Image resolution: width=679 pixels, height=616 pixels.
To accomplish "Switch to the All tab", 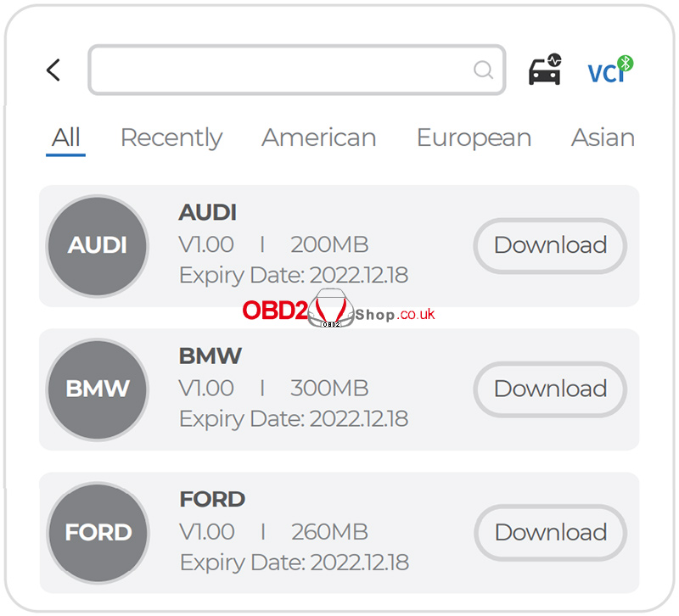I will tap(65, 137).
